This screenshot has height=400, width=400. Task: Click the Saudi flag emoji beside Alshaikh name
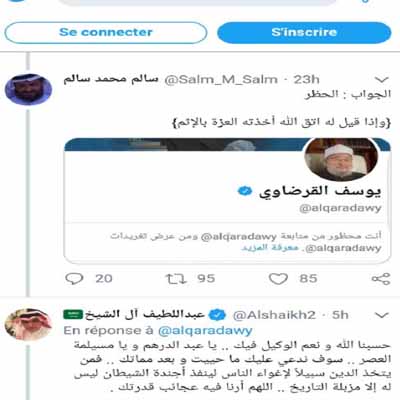tap(73, 314)
